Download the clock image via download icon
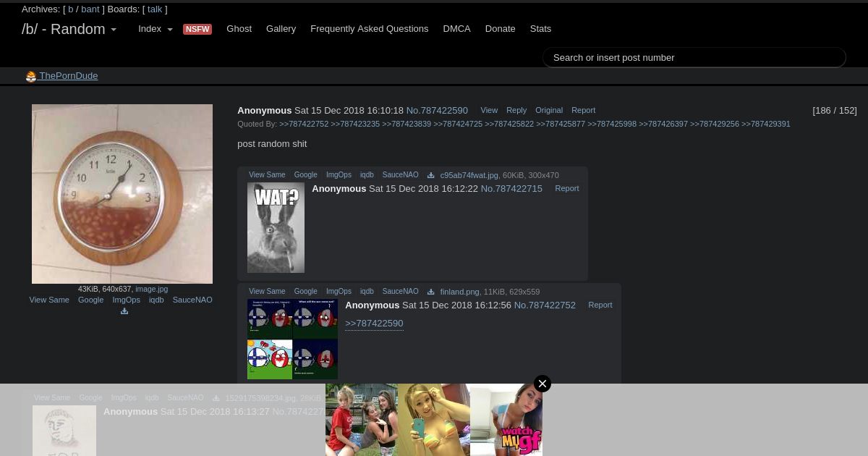 pyautogui.click(x=124, y=311)
